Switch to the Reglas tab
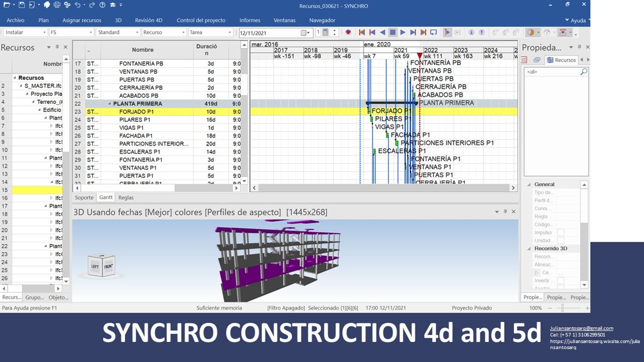644x362 pixels. pos(126,198)
